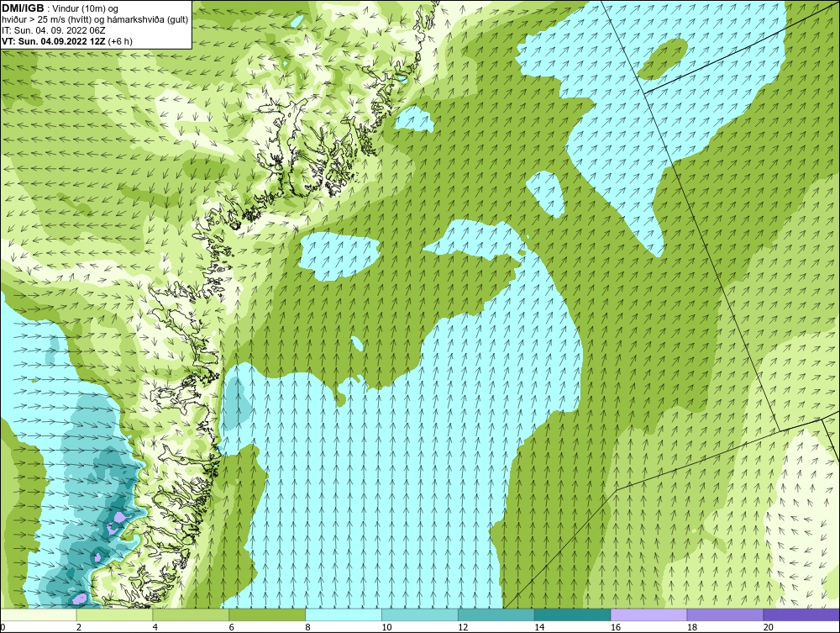Image resolution: width=840 pixels, height=633 pixels.
Task: Click the 14-16 m/s dark teal legend swatch
Action: click(x=573, y=615)
